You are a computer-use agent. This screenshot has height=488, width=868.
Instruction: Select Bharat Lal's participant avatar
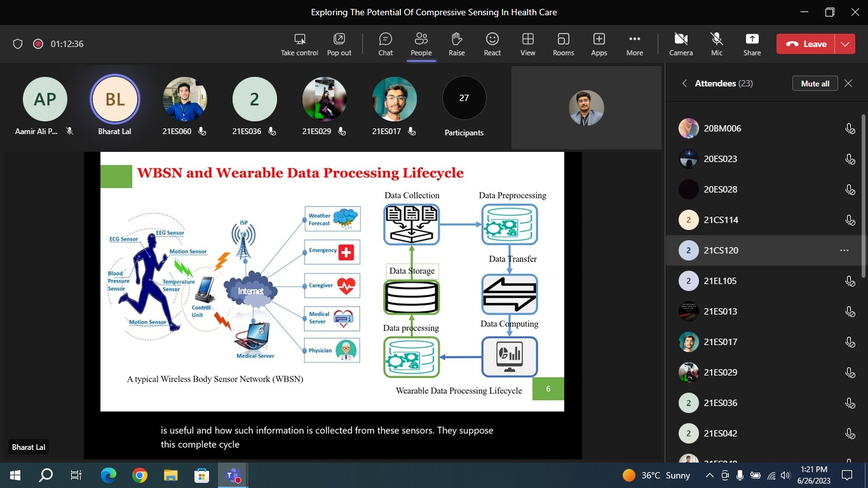tap(115, 98)
